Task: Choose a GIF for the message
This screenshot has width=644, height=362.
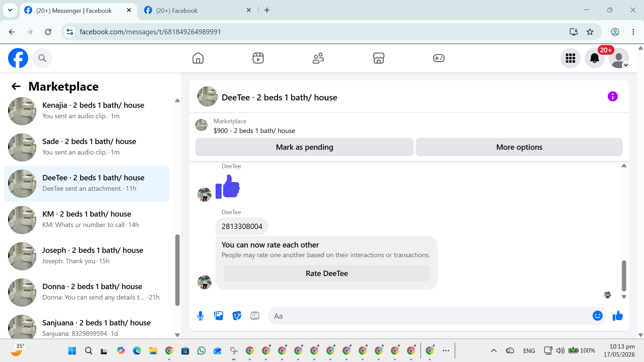Action: click(255, 316)
